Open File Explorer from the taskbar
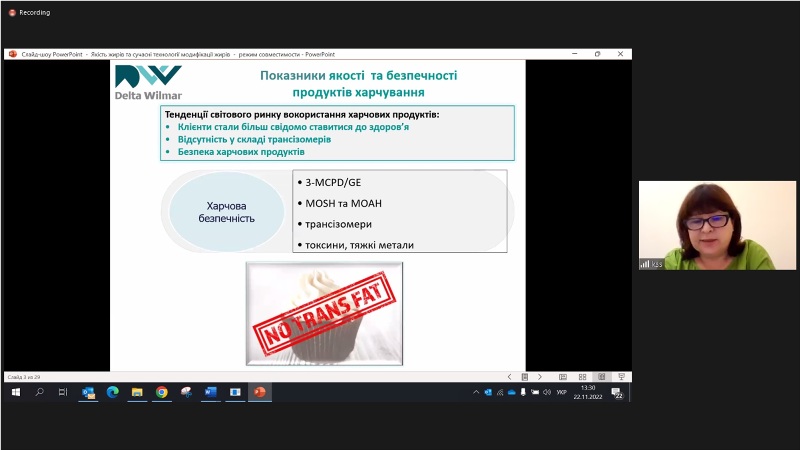Image resolution: width=800 pixels, height=450 pixels. coord(137,392)
